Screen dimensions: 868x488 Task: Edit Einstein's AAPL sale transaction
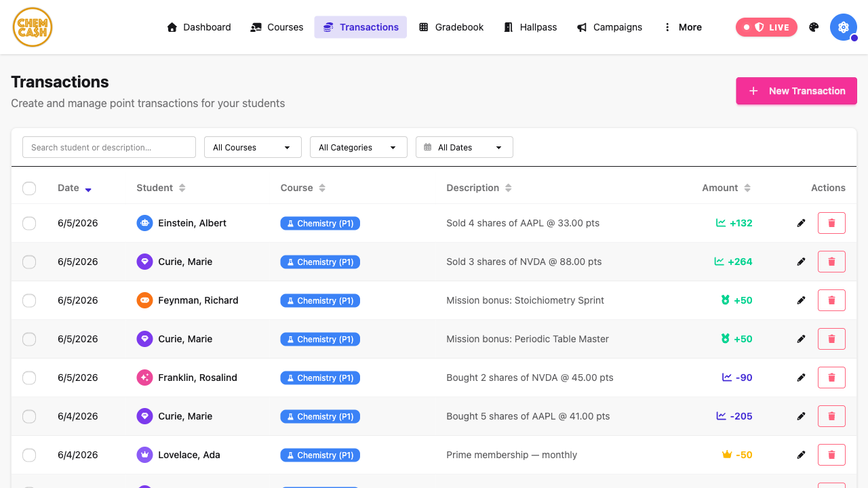[x=802, y=223]
